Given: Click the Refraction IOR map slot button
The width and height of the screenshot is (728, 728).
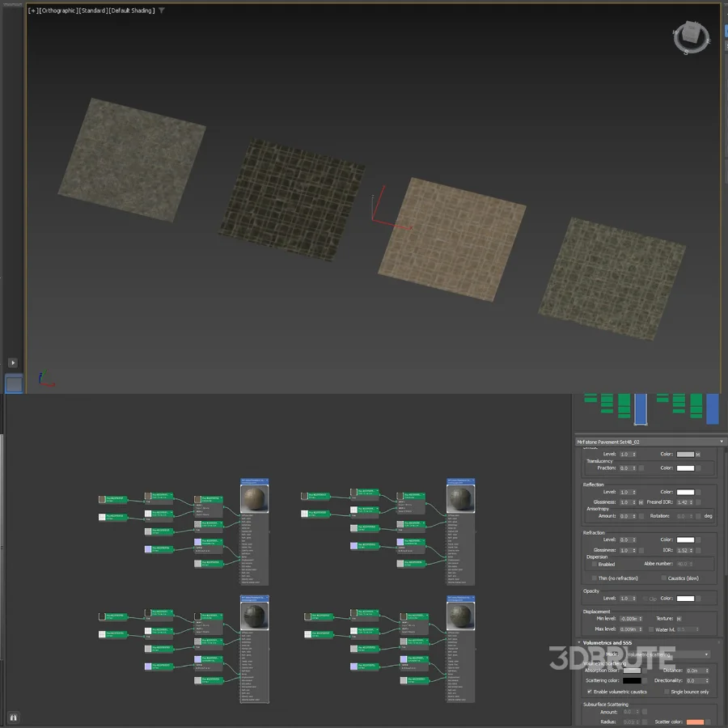Looking at the screenshot, I should click(x=698, y=550).
